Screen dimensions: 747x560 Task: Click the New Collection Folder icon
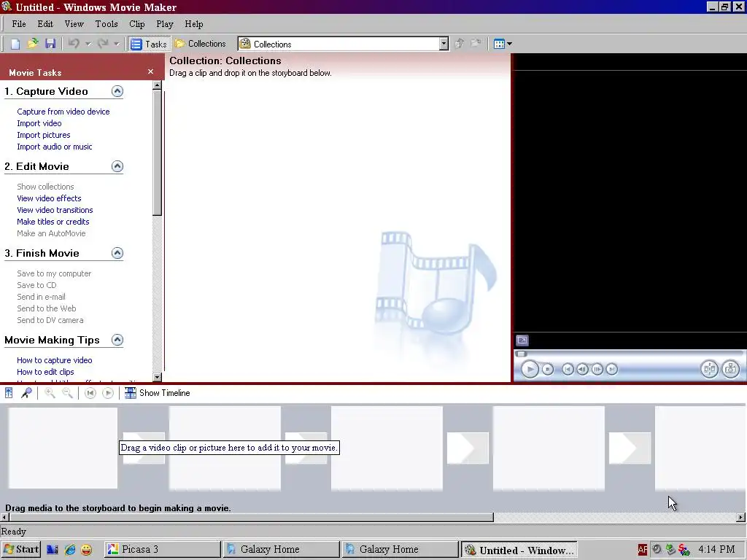pyautogui.click(x=476, y=44)
